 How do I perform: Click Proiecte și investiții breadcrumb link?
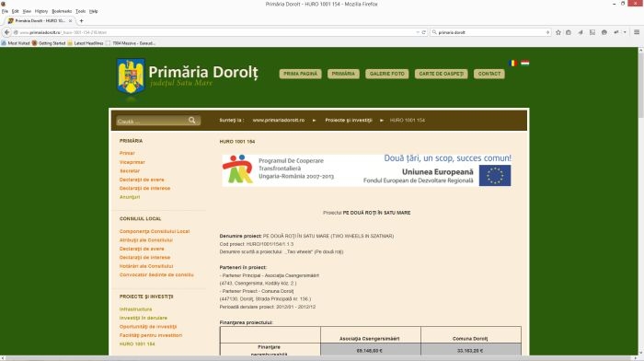pos(349,120)
